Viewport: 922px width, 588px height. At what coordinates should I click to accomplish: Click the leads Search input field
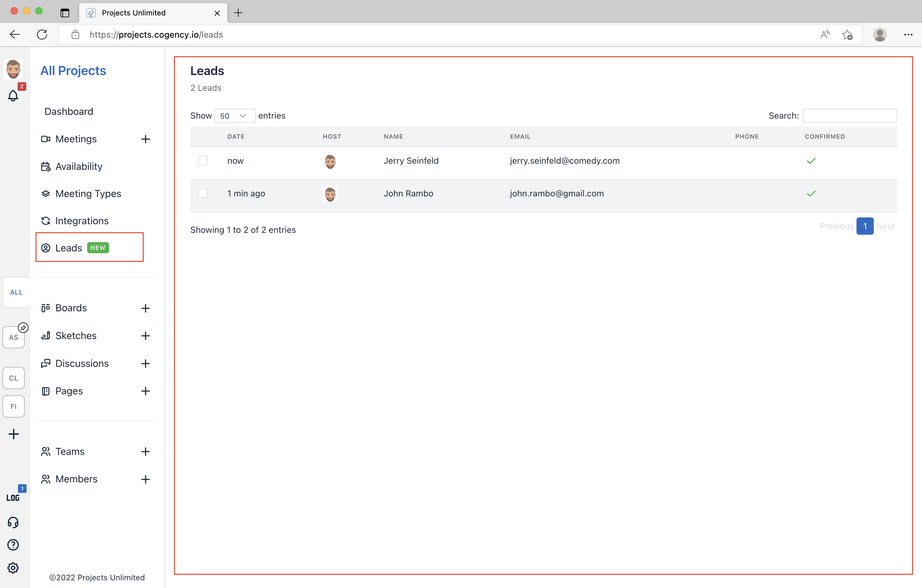[x=849, y=115]
